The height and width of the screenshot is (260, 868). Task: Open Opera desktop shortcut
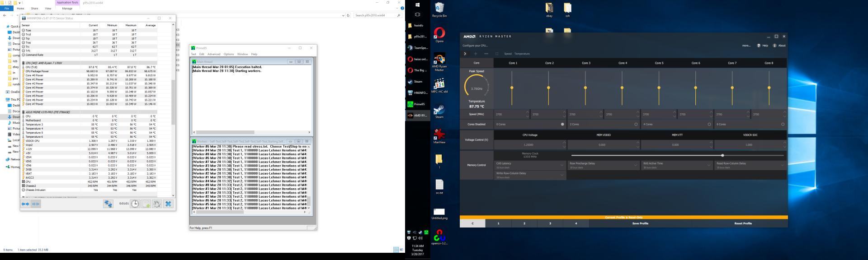click(439, 35)
